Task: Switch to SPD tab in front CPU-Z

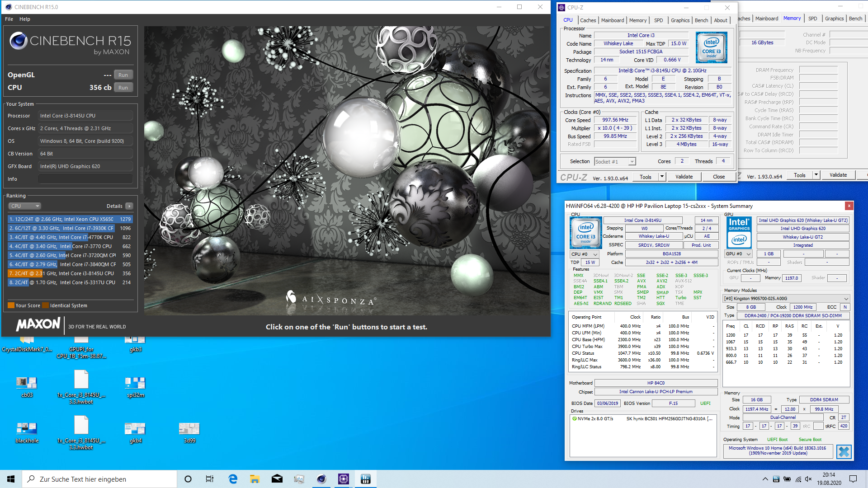Action: click(x=659, y=20)
